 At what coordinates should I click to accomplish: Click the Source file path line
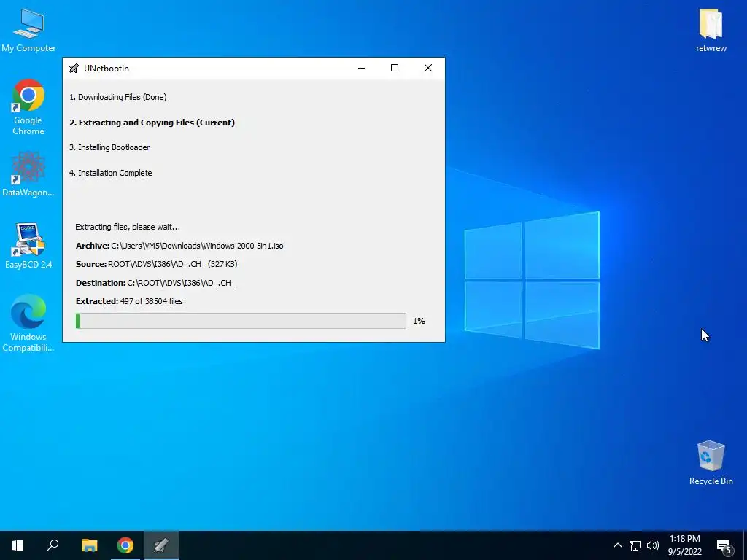(x=156, y=264)
